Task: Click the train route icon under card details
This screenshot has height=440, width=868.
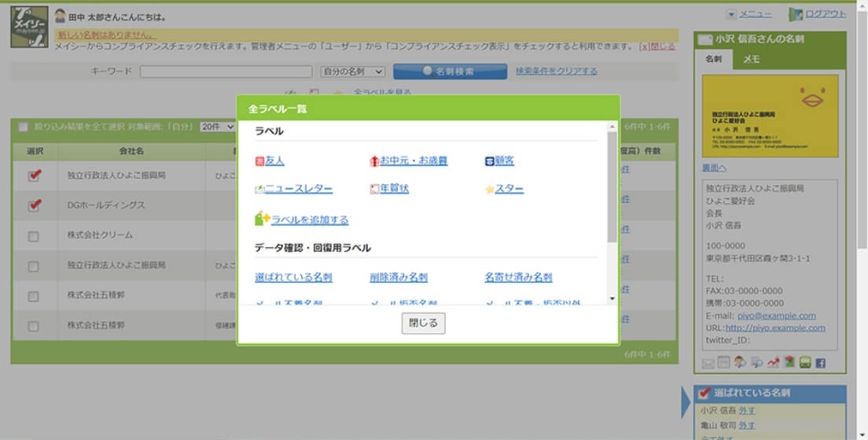Action: coord(804,363)
